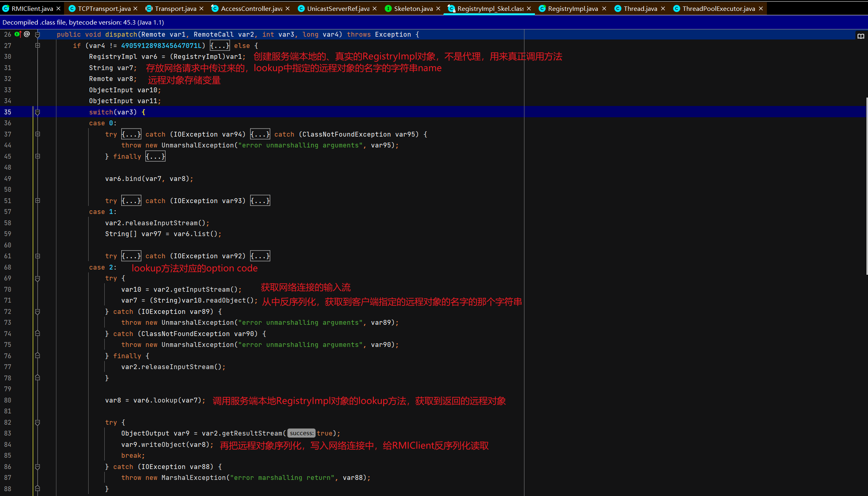Screen dimensions: 868x496
Task: Expand the collapsed {...} after try on line 51
Action: coord(131,201)
